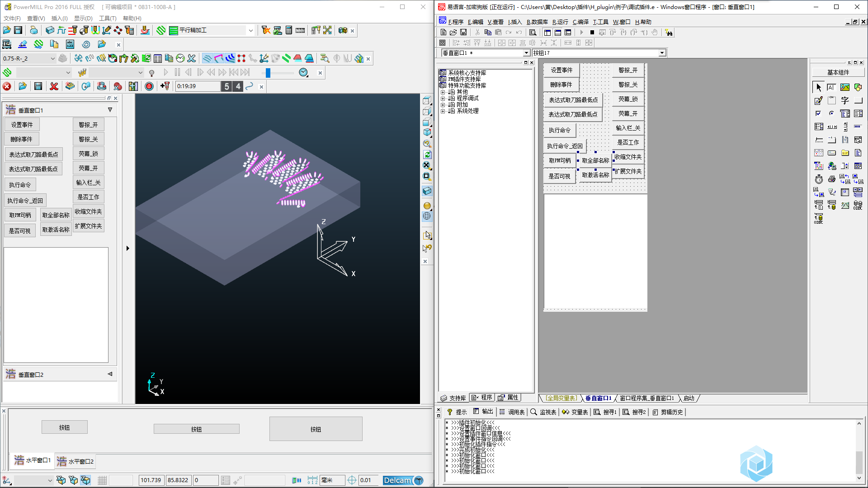Pause the toolpath simulation
The height and width of the screenshot is (488, 868).
click(x=177, y=72)
